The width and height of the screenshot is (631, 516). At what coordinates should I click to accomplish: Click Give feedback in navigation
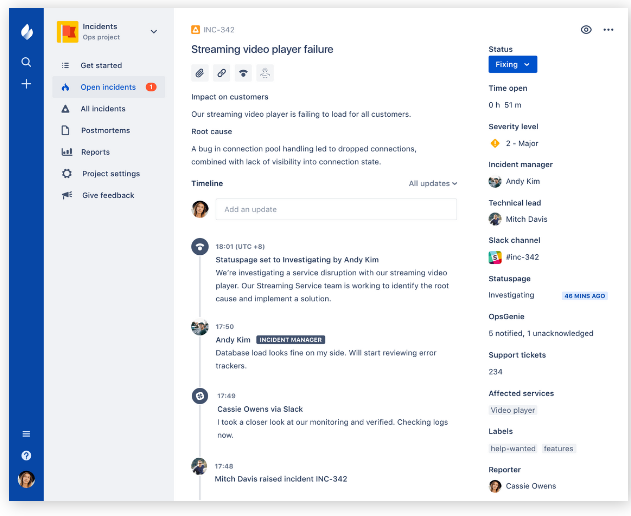[108, 195]
